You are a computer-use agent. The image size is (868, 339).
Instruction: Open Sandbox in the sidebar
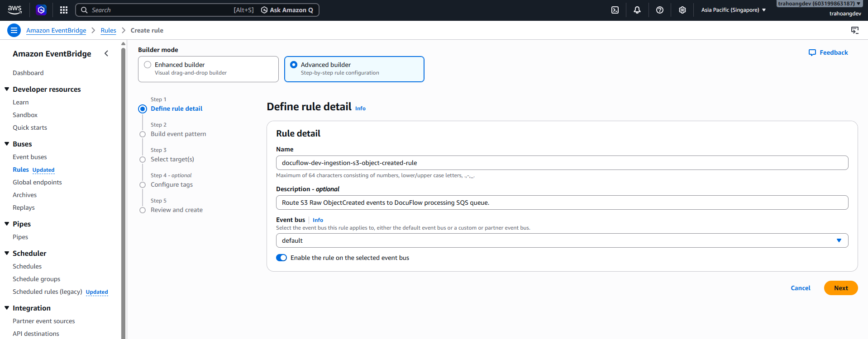point(25,115)
